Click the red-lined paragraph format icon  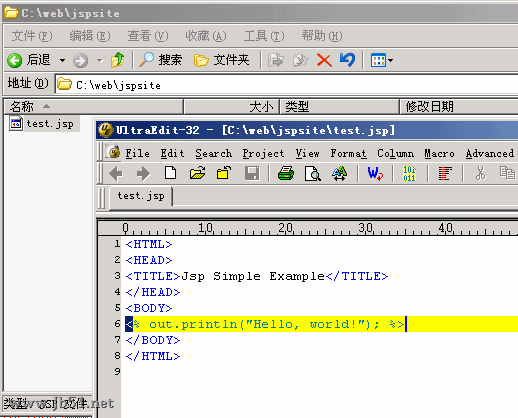445,173
